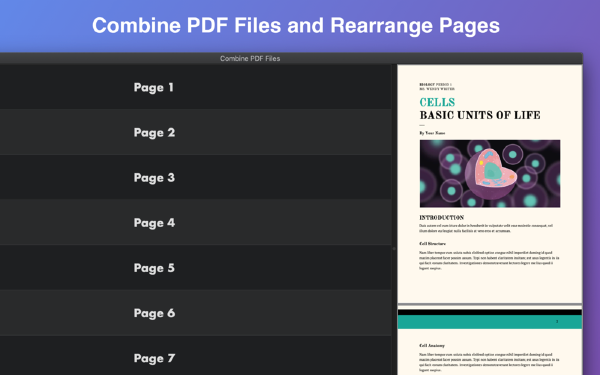The width and height of the screenshot is (600, 375).
Task: Click the Cell Anatomy subheading on second page
Action: [x=432, y=346]
